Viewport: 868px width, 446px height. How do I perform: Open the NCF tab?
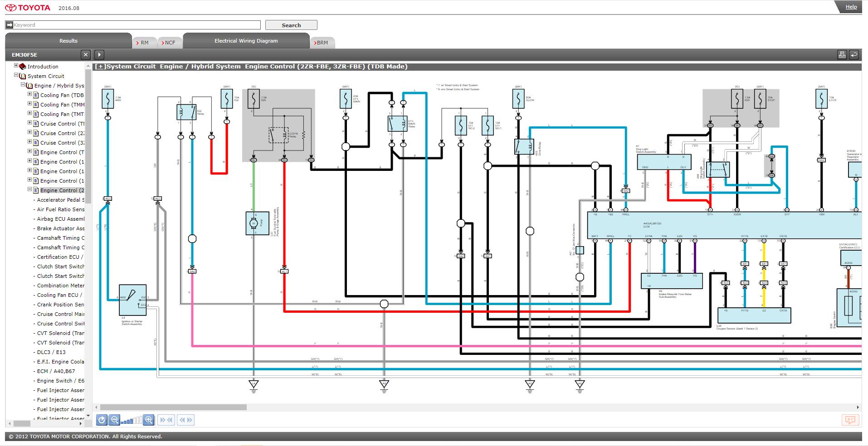pyautogui.click(x=170, y=43)
